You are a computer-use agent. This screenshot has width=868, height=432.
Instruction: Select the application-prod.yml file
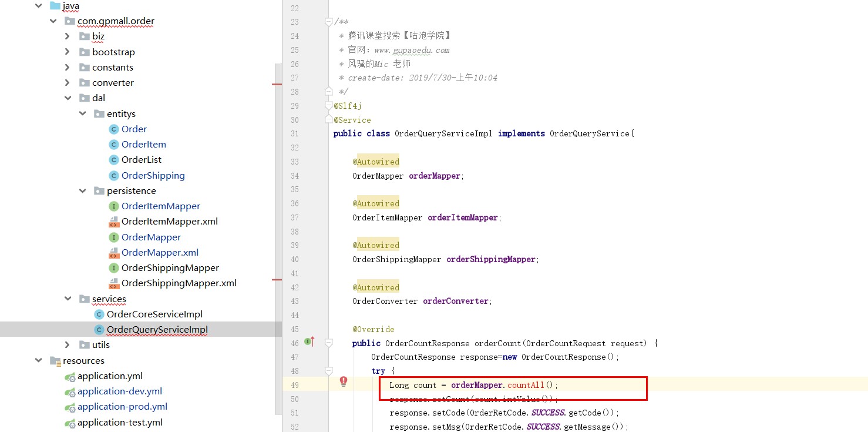[x=122, y=407]
